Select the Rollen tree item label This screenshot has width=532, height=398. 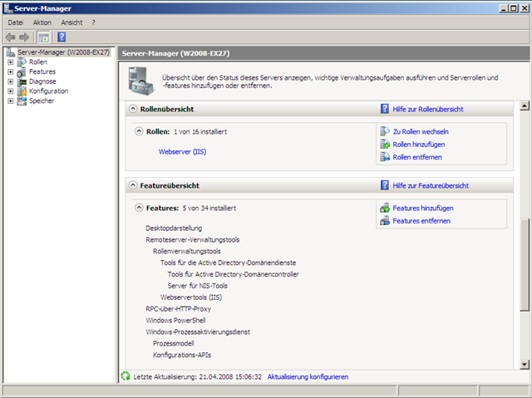click(38, 62)
